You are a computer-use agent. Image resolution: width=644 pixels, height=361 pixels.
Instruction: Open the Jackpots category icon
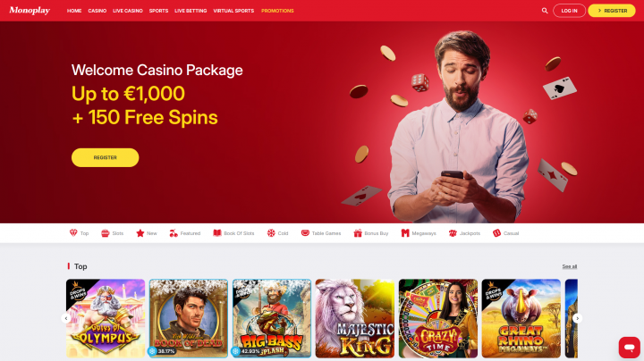(453, 233)
